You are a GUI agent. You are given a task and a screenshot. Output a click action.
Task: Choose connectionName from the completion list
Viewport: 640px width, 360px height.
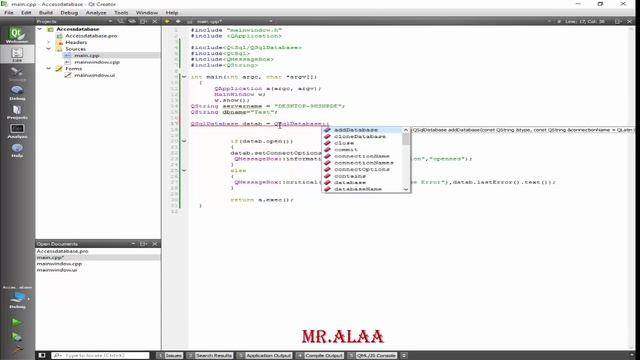click(x=362, y=156)
